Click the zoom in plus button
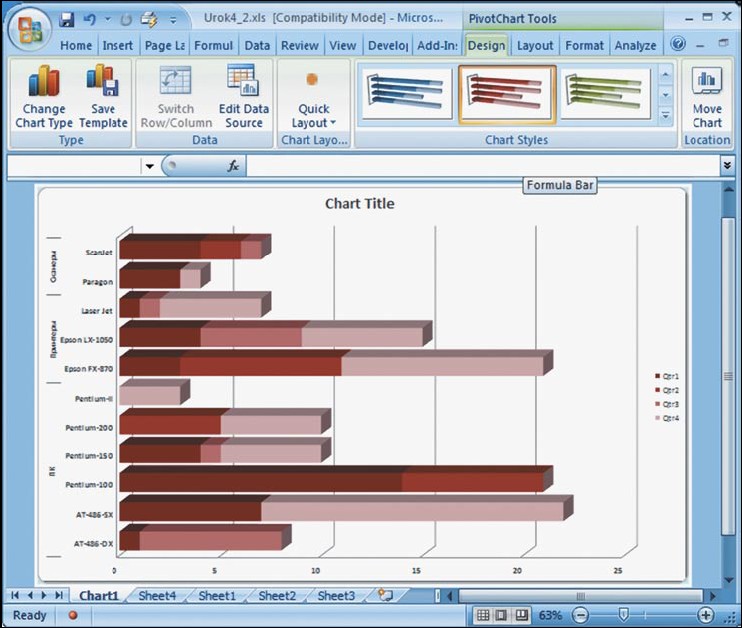Screen dimensions: 742x628 click(x=707, y=615)
